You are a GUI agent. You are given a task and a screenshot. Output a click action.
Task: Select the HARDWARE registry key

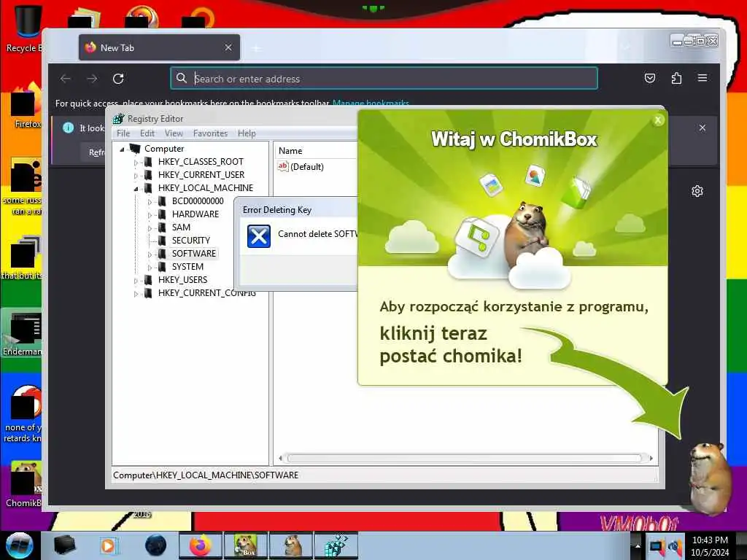(x=196, y=214)
